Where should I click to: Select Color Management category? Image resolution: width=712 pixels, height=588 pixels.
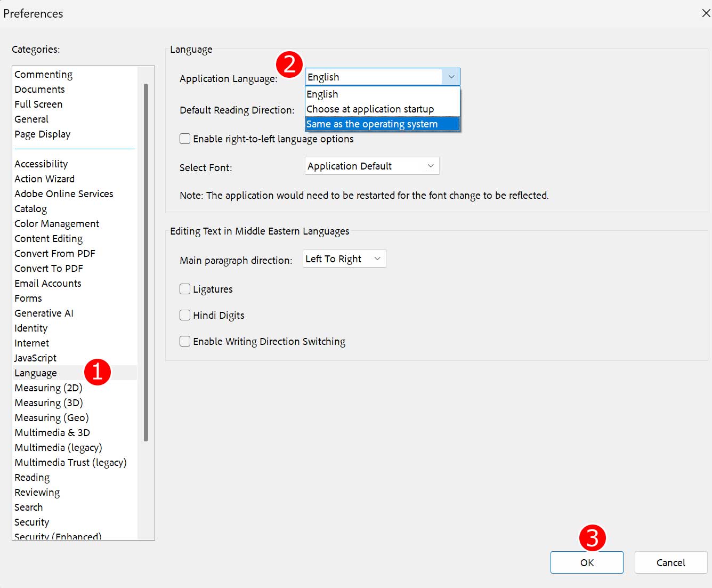[57, 224]
